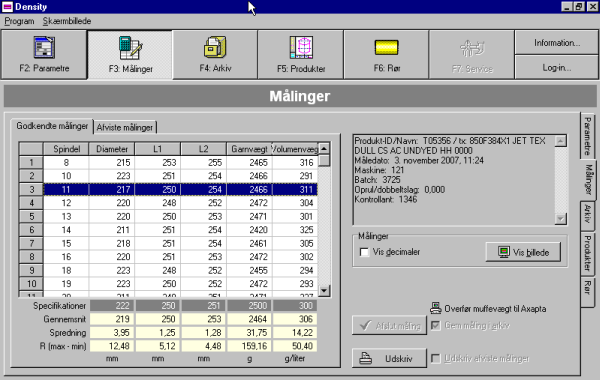The height and width of the screenshot is (380, 600).
Task: Click the Log-in... button
Action: click(x=557, y=68)
